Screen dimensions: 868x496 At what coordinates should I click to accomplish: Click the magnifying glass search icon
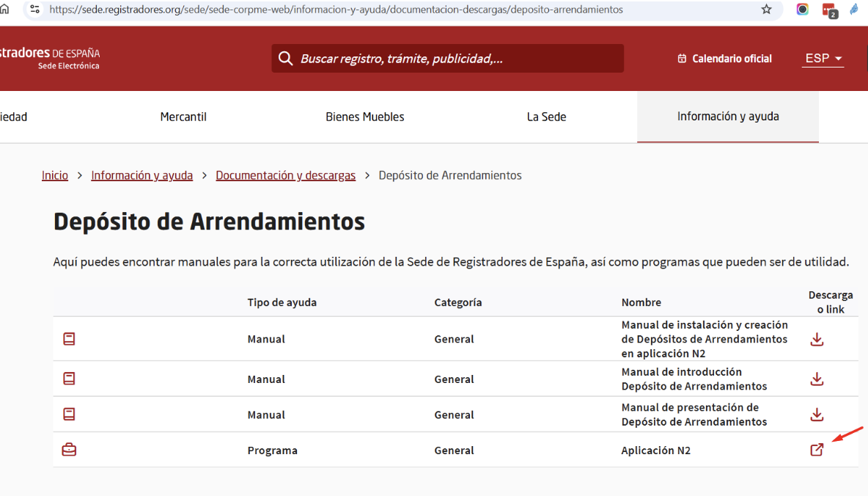[x=286, y=58]
